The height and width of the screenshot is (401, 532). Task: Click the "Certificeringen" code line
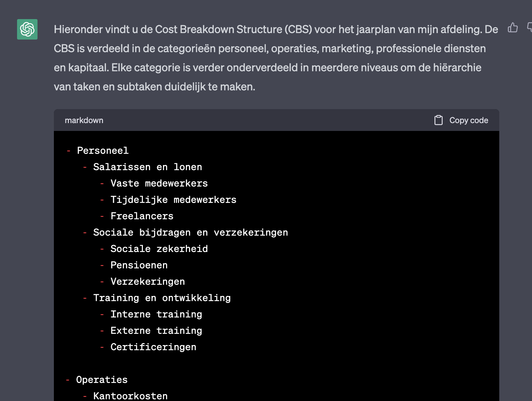pyautogui.click(x=153, y=347)
